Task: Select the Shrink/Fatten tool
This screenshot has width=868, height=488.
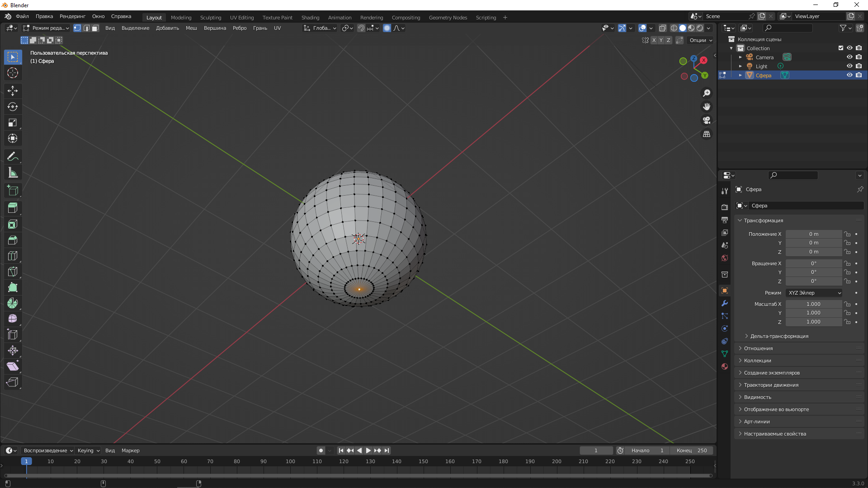Action: [13, 351]
